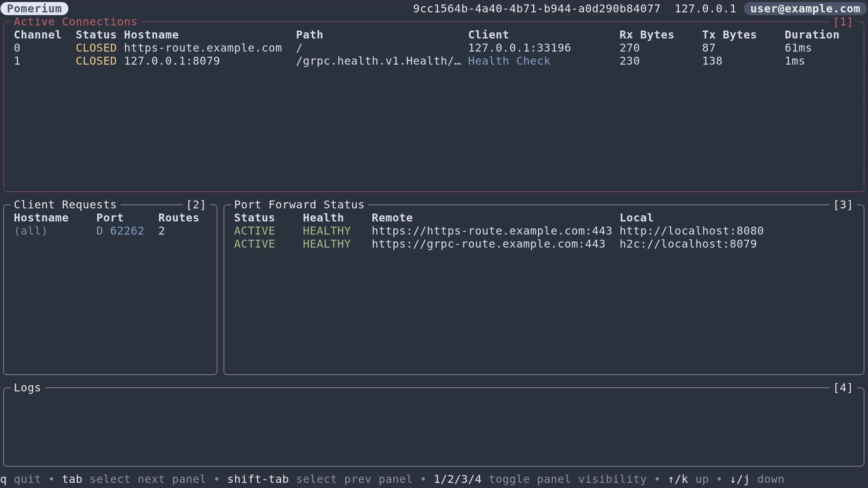Viewport: 868px width, 488px height.
Task: Select the Logs panel title
Action: click(x=27, y=388)
